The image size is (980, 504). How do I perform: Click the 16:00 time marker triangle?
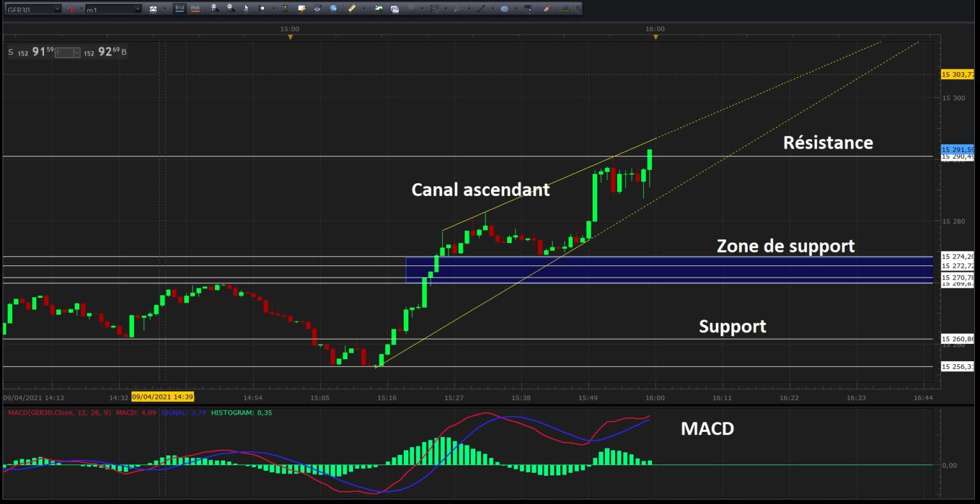click(x=655, y=37)
